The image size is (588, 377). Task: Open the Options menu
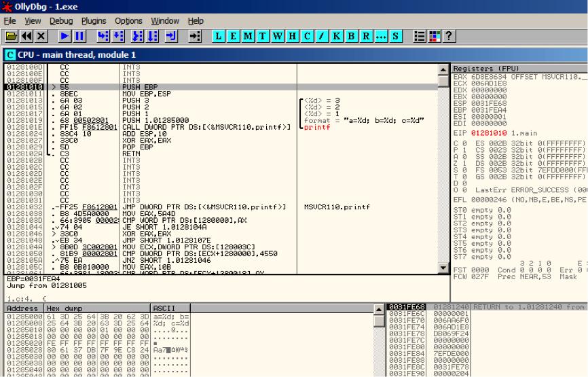pos(128,21)
